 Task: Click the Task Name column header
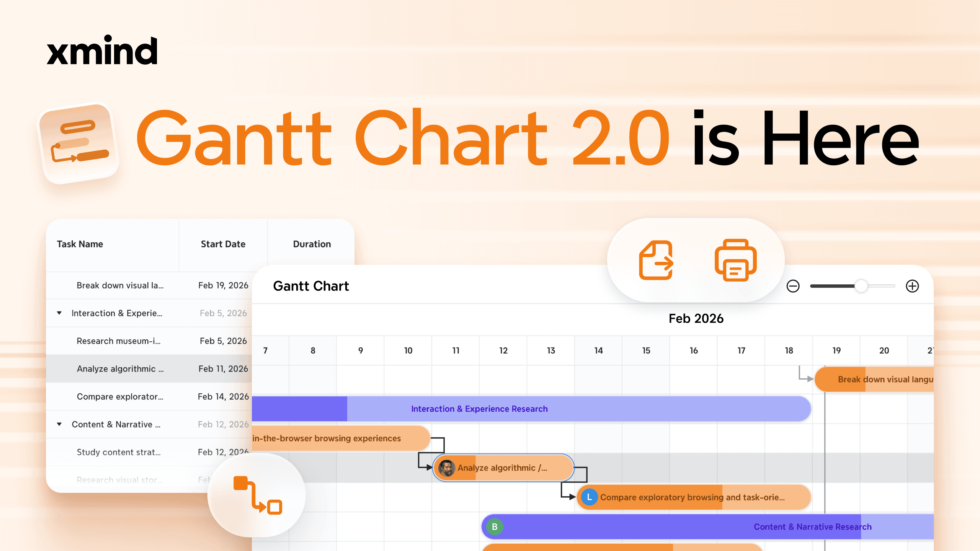(x=80, y=244)
